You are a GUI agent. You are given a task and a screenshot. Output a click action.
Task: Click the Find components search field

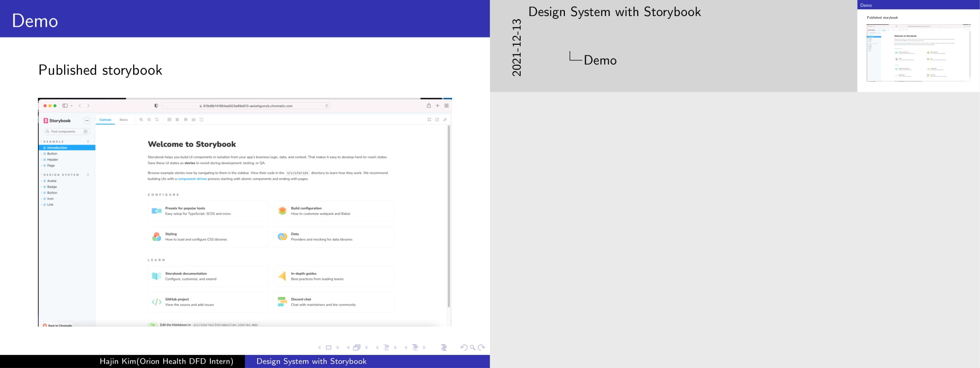click(67, 131)
